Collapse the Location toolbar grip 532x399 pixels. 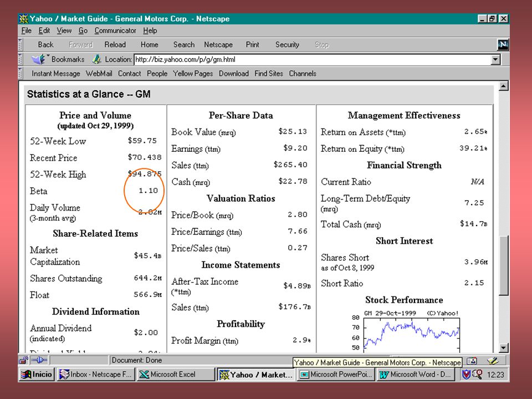click(21, 59)
